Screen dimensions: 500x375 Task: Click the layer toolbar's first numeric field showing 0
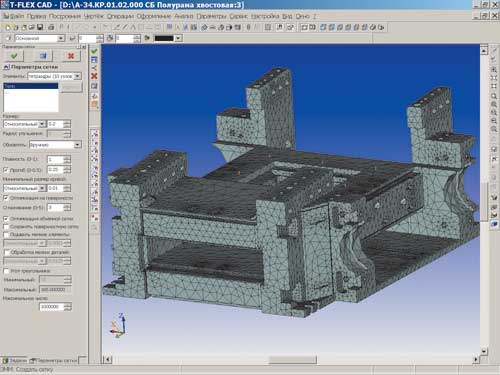tap(88, 39)
